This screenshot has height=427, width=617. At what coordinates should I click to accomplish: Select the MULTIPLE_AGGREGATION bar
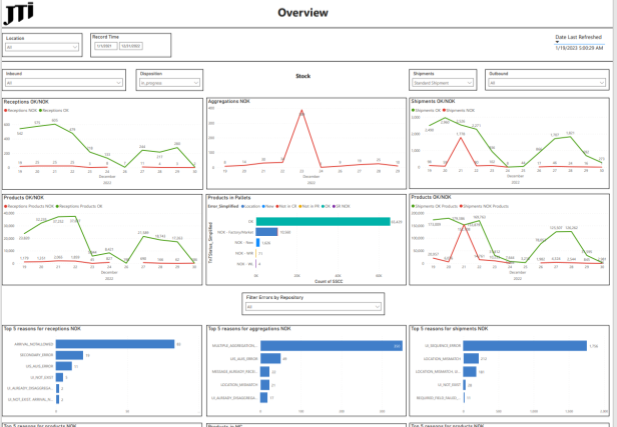tap(331, 346)
